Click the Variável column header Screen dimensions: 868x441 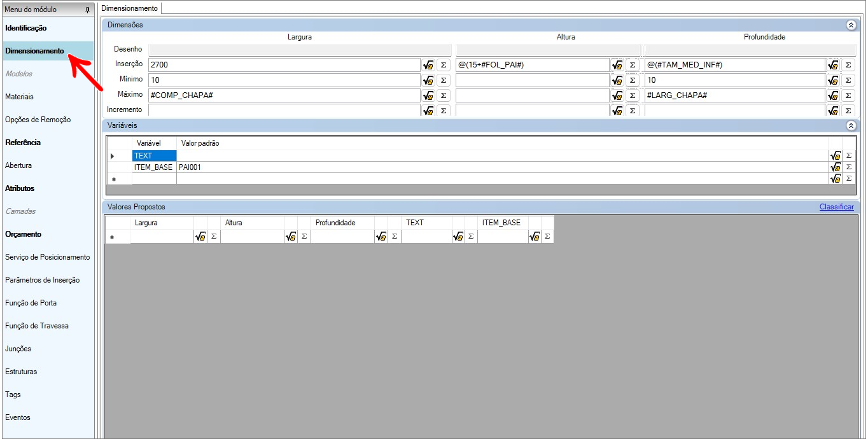point(154,143)
